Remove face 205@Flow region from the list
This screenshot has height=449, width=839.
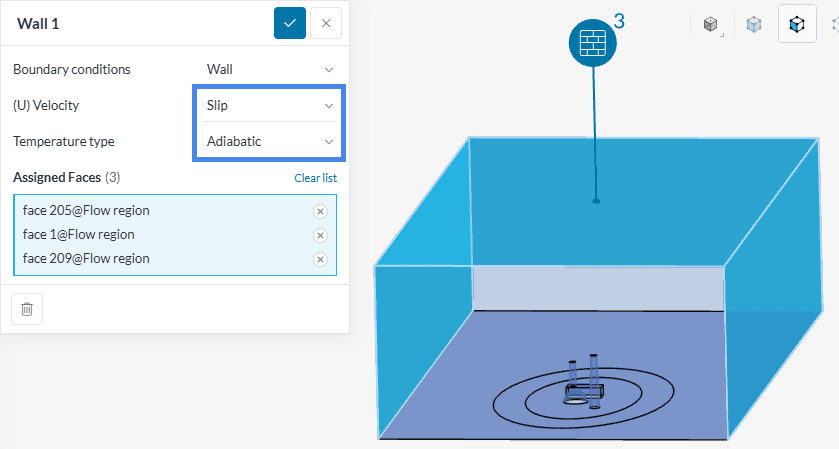click(x=320, y=211)
